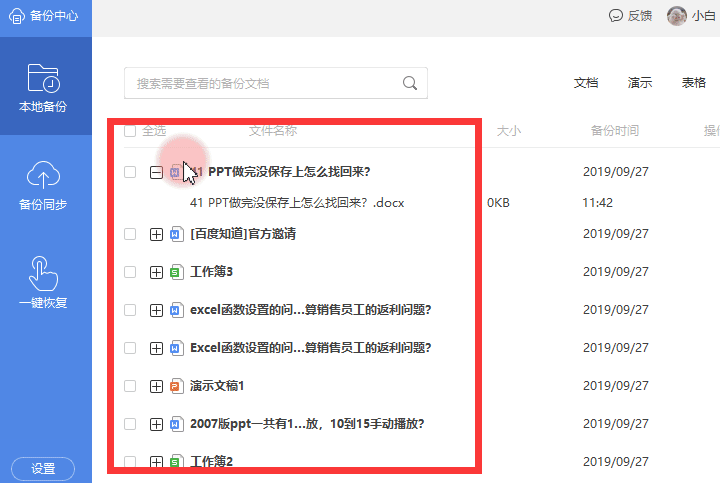Check the box for 2007版ppt row
Screen dimensions: 720x483
tap(130, 424)
